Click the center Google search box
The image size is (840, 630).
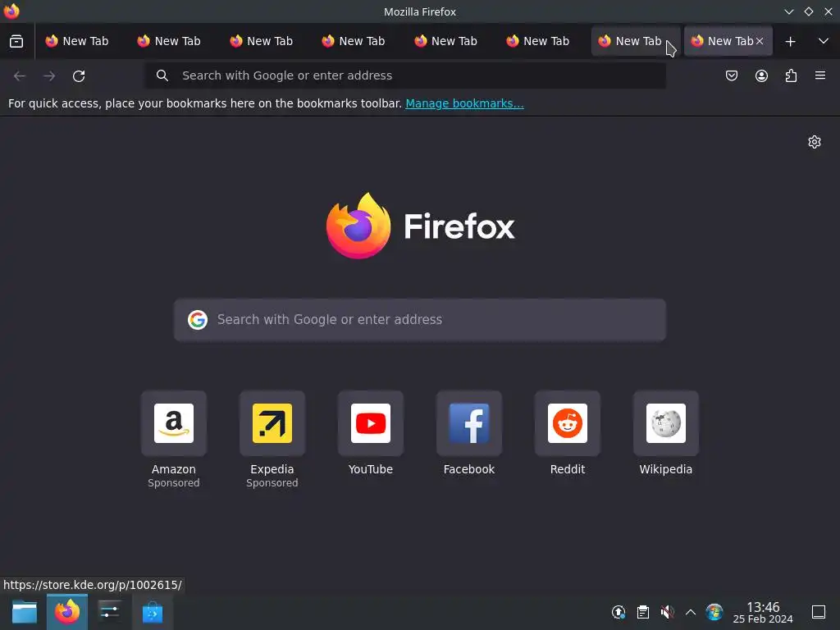pos(419,320)
